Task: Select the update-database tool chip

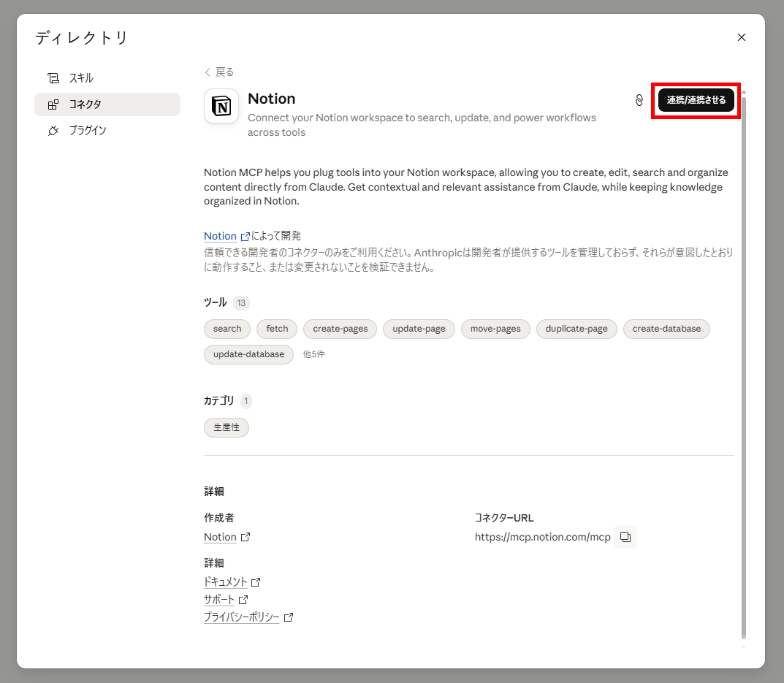Action: click(x=248, y=354)
